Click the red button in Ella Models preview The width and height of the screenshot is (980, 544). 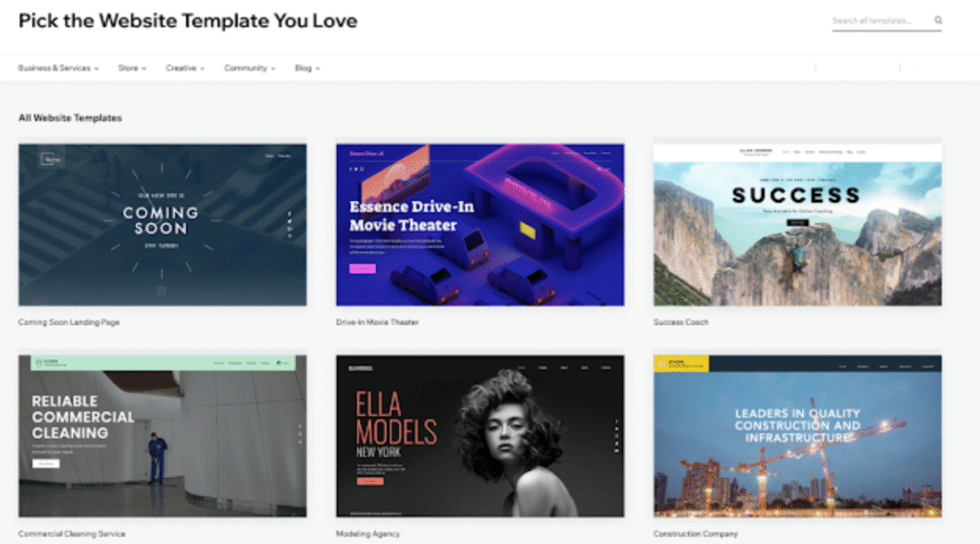(370, 482)
